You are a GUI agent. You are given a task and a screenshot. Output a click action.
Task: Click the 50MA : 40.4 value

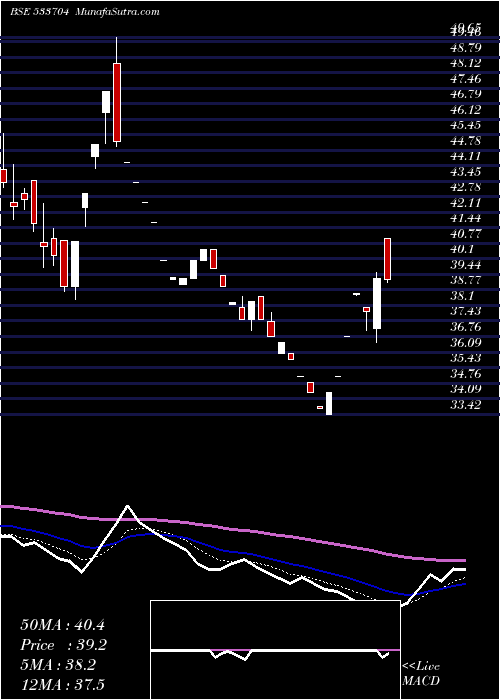(63, 625)
